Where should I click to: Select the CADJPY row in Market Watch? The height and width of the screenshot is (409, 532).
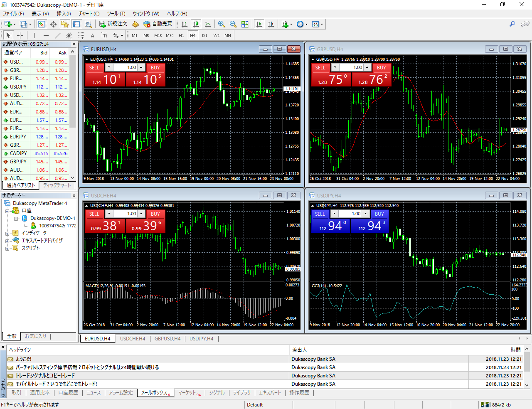coord(35,153)
